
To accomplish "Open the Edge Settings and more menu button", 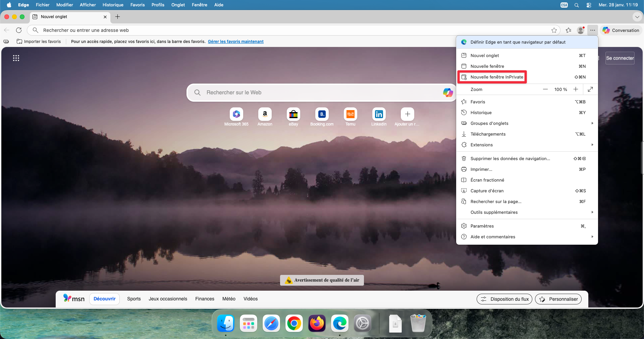I will tap(593, 30).
